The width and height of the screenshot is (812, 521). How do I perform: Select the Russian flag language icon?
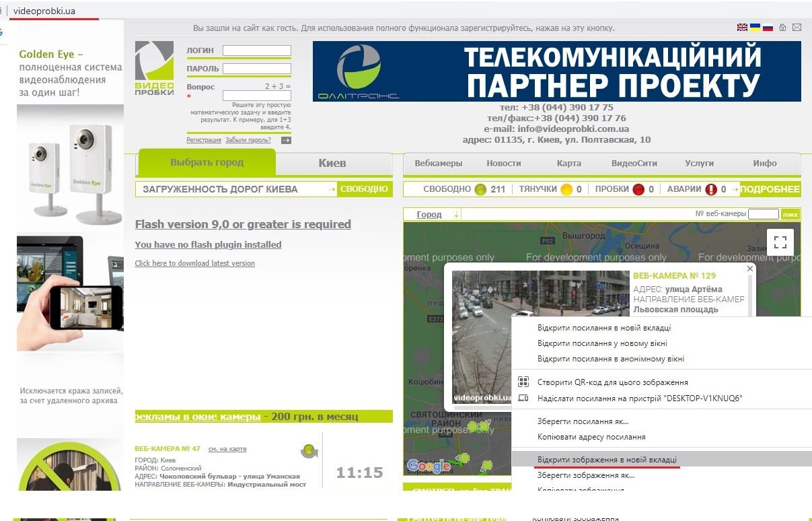(768, 28)
